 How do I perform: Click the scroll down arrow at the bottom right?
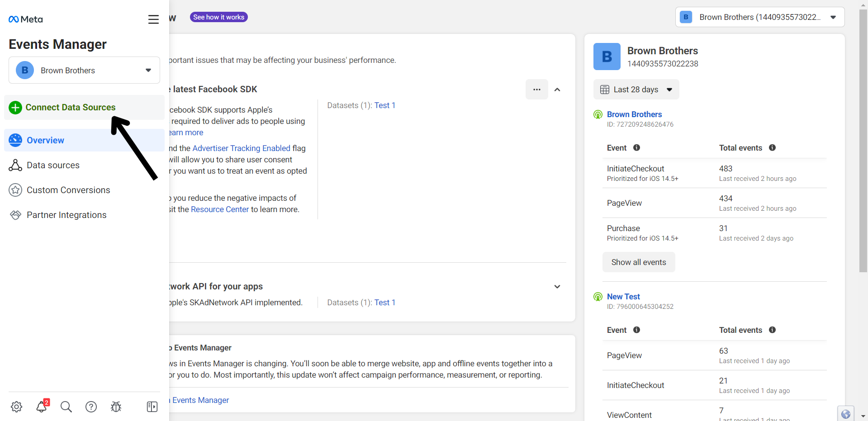863,416
